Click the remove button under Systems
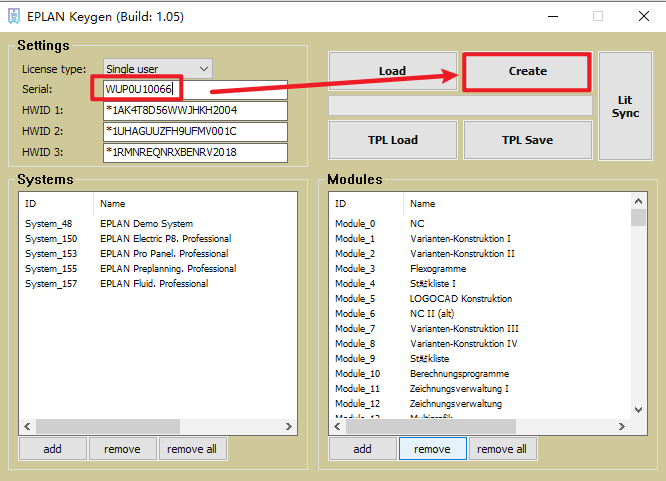This screenshot has height=481, width=666. pyautogui.click(x=122, y=449)
